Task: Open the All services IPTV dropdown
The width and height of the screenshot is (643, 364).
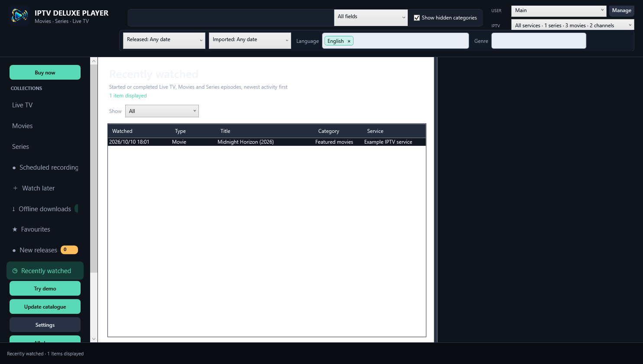Action: pos(573,25)
